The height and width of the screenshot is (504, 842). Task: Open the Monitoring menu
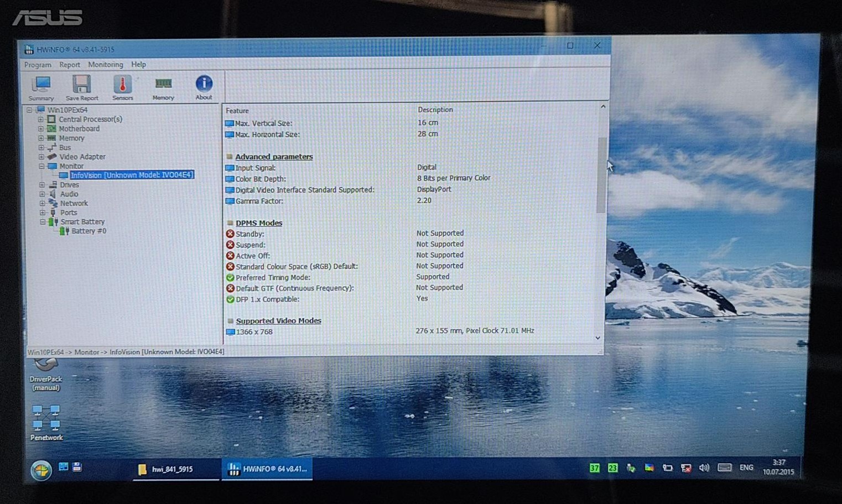pyautogui.click(x=106, y=65)
